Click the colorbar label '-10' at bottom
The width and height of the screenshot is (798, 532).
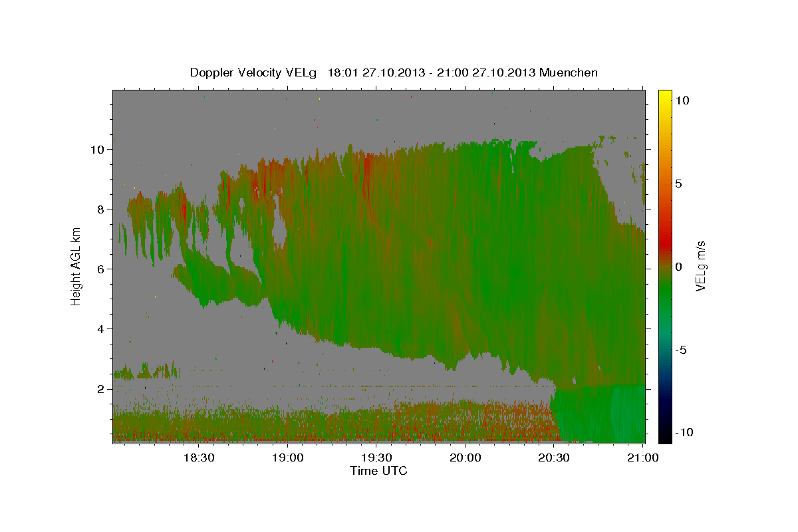tap(684, 432)
